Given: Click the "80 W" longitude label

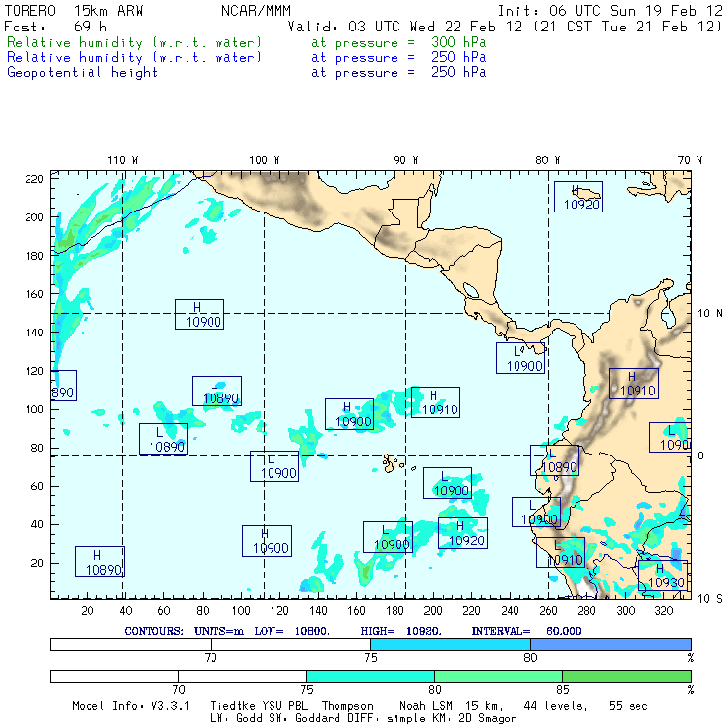Looking at the screenshot, I should coord(548,160).
